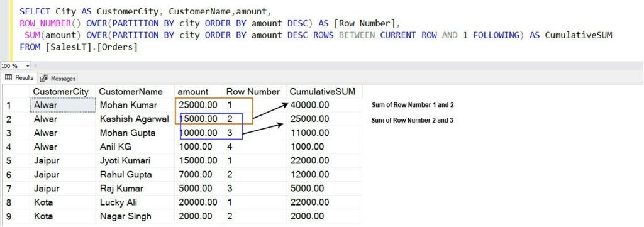
Task: Select the Rahul Gupta cell
Action: click(x=135, y=175)
